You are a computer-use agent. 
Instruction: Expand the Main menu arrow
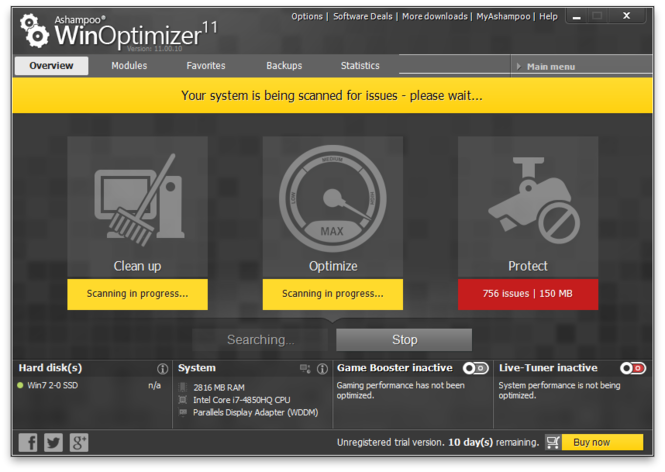point(518,67)
